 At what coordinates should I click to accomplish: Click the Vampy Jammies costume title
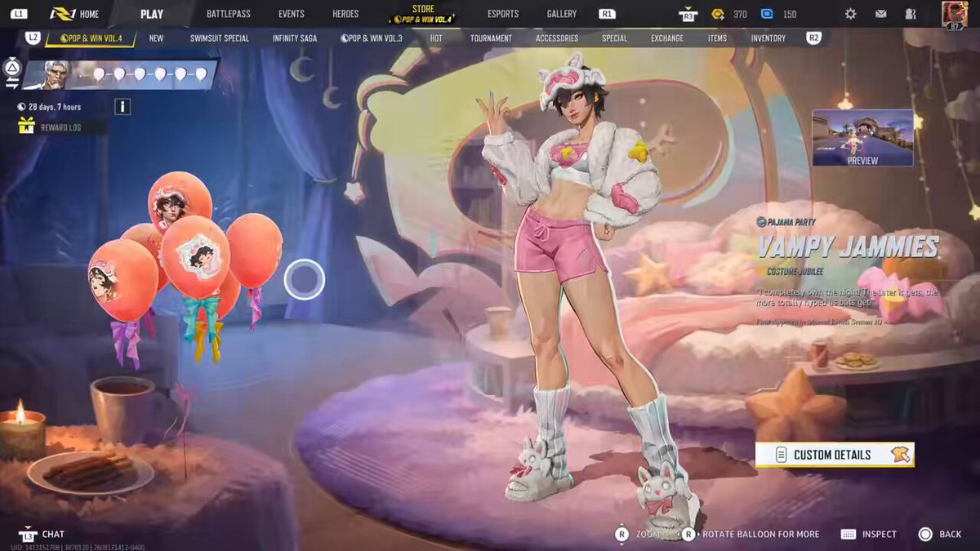point(849,246)
